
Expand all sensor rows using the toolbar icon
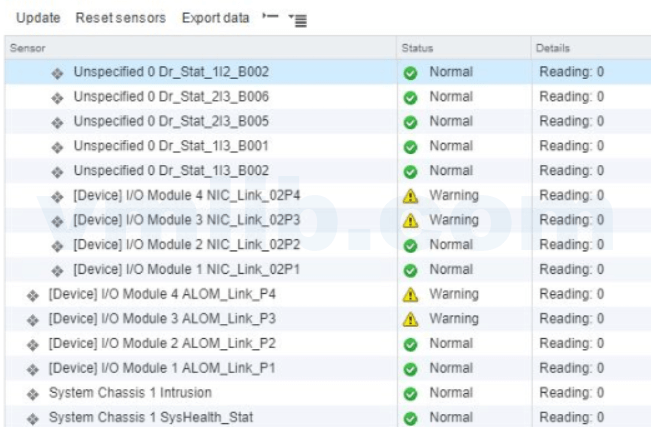click(x=298, y=19)
